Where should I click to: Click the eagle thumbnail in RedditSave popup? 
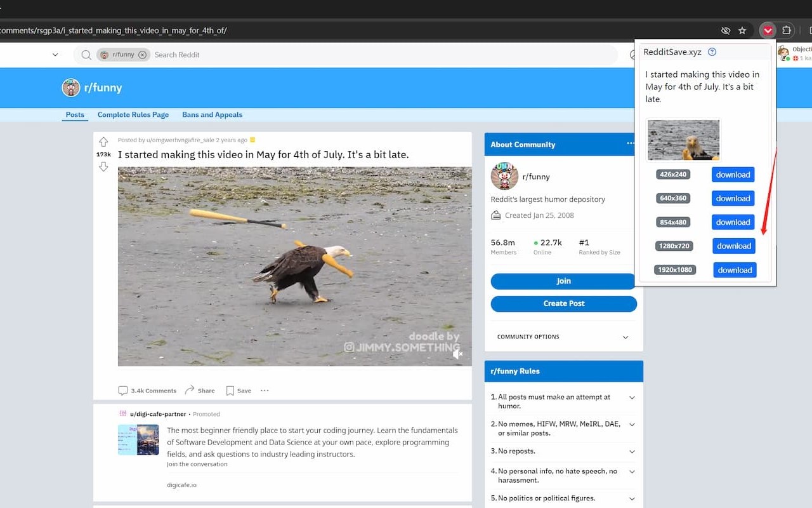[683, 140]
